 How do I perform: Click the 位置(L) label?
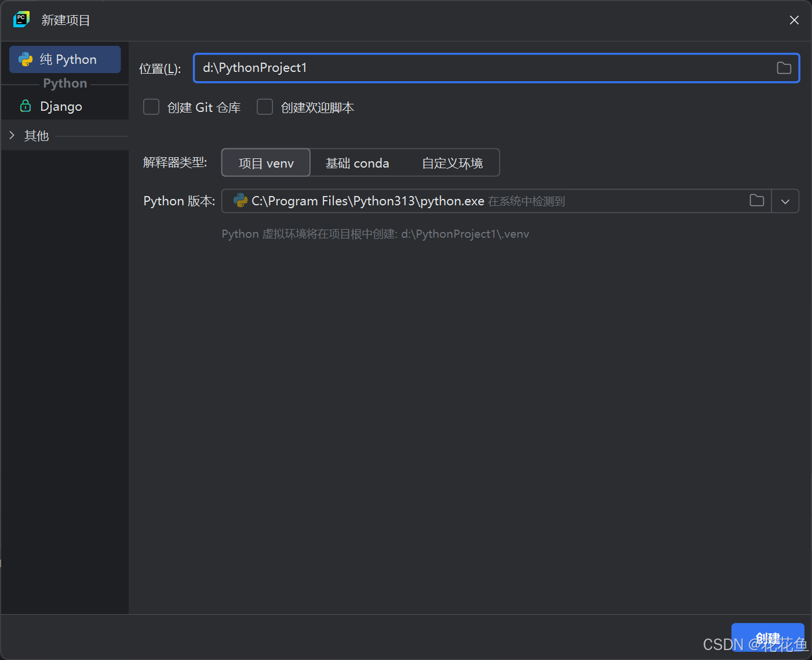point(160,68)
